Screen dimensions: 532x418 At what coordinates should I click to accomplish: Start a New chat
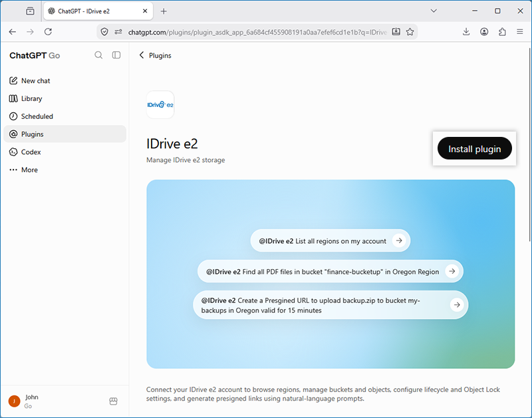(x=65, y=80)
